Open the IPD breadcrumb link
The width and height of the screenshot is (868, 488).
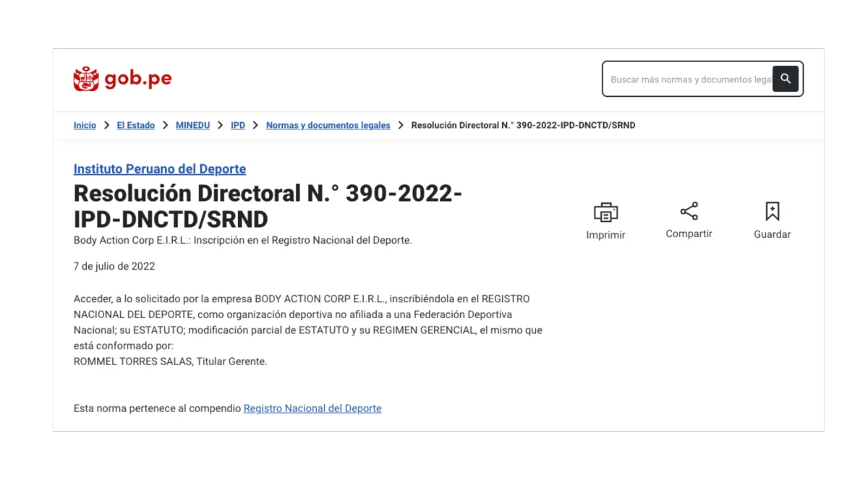(x=238, y=125)
